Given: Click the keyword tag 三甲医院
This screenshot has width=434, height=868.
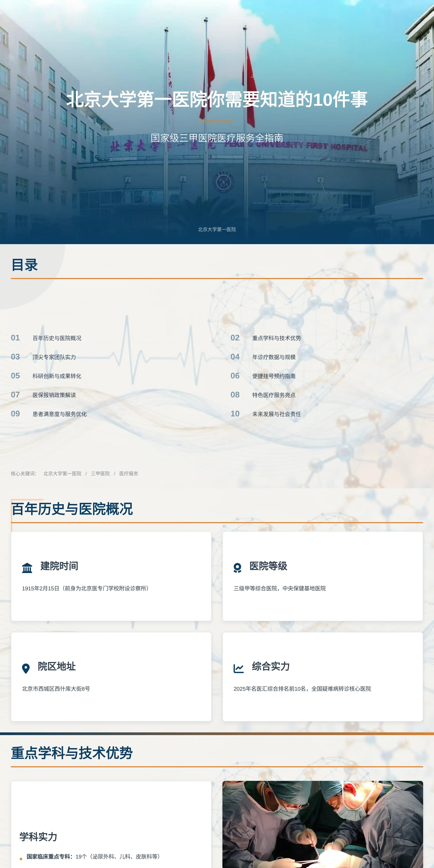Looking at the screenshot, I should [x=101, y=474].
